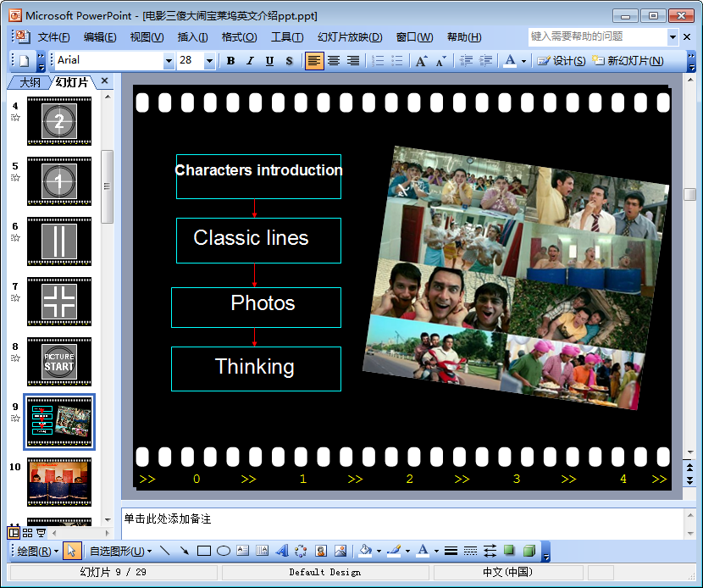Insert WordArt from the drawing toolbar
The width and height of the screenshot is (703, 588).
(282, 551)
